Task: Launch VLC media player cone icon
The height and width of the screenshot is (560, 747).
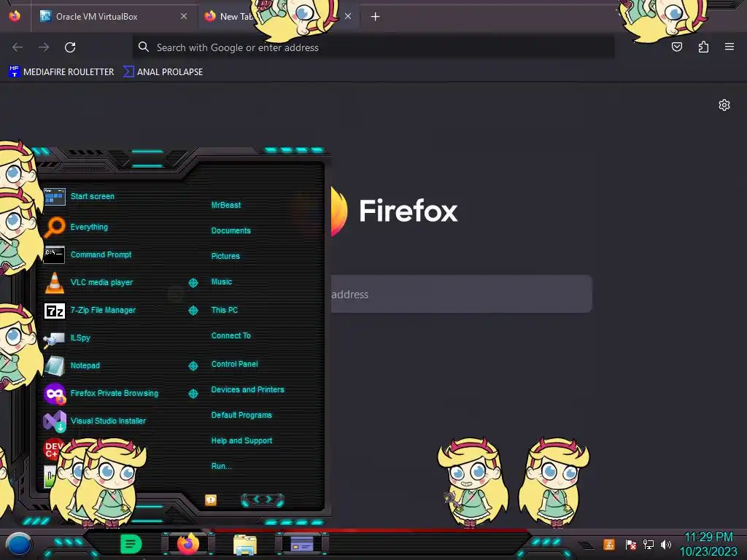Action: (54, 282)
